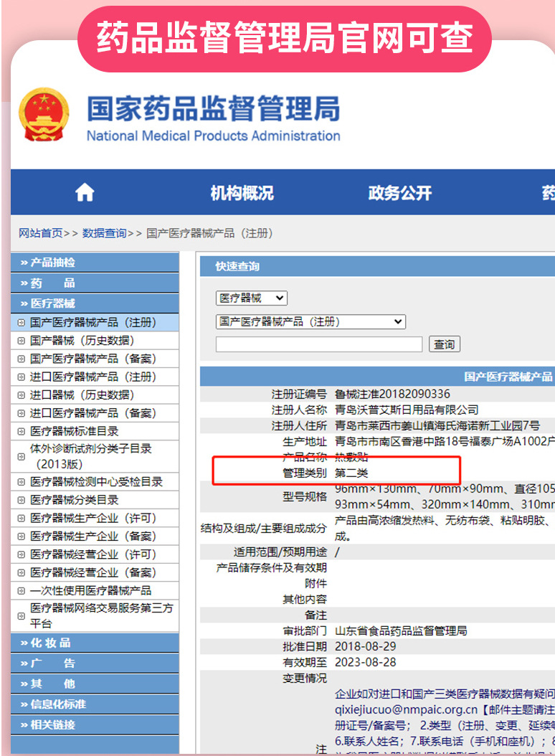The image size is (555, 756).
Task: Expand the 化妆品 sidebar section
Action: point(95,643)
